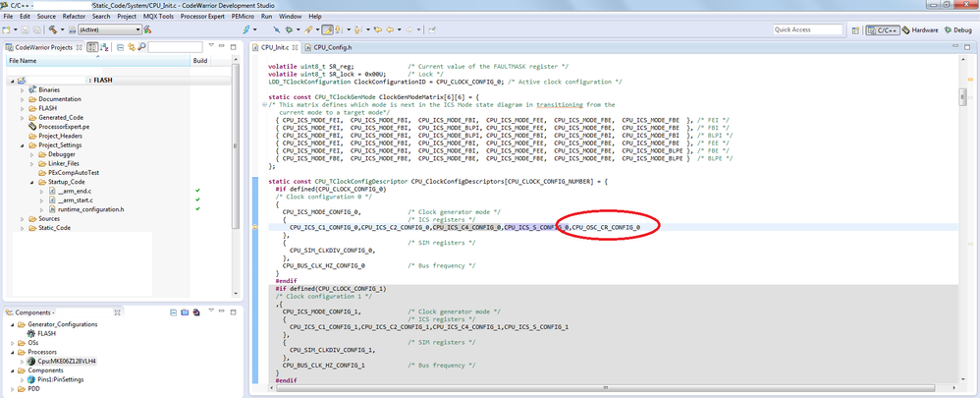Screen dimensions: 980x398
Task: Expand the Debugger folder
Action: (x=32, y=154)
